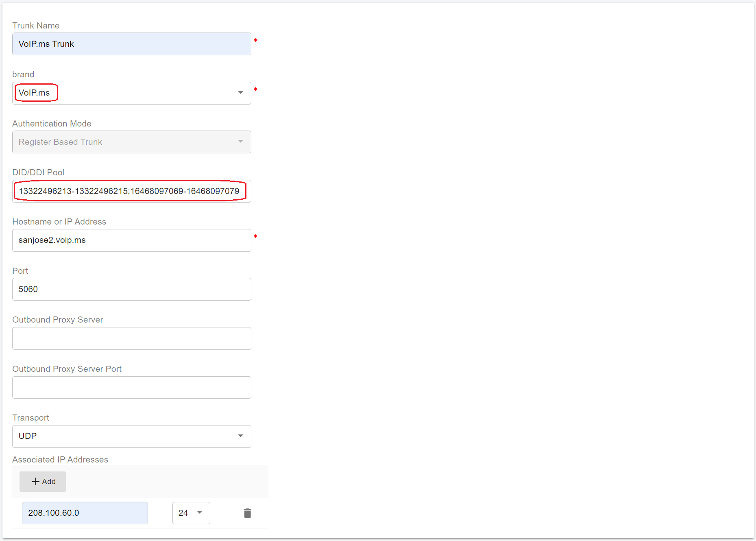Click the Port field showing 5060
Image resolution: width=756 pixels, height=541 pixels.
[x=131, y=289]
